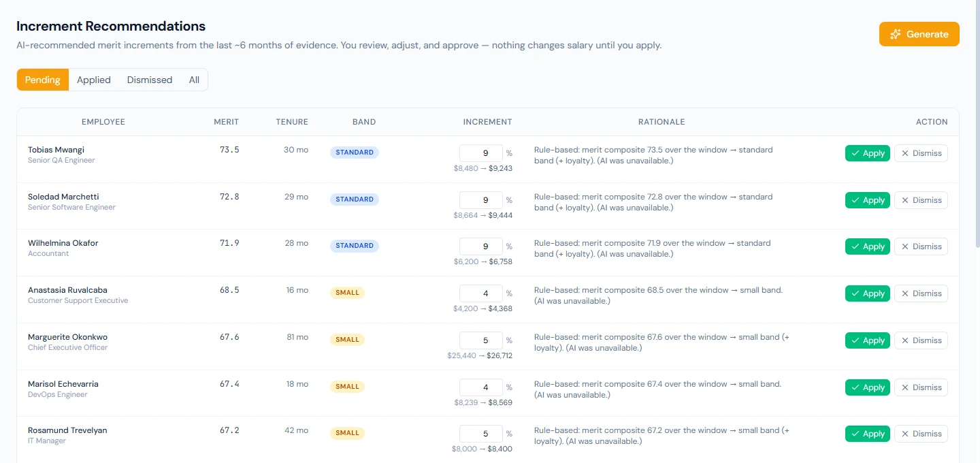The image size is (980, 463).
Task: Select the Pending tab
Action: point(43,80)
